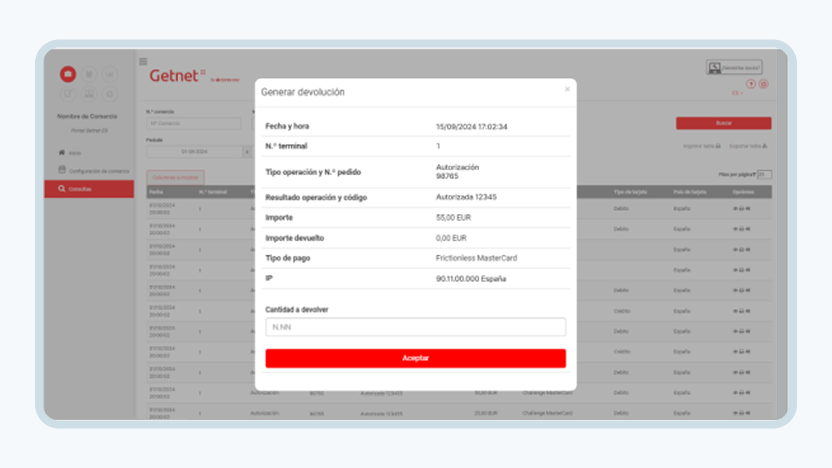The height and width of the screenshot is (468, 832).
Task: Open the Periodo date picker arrow
Action: point(247,152)
